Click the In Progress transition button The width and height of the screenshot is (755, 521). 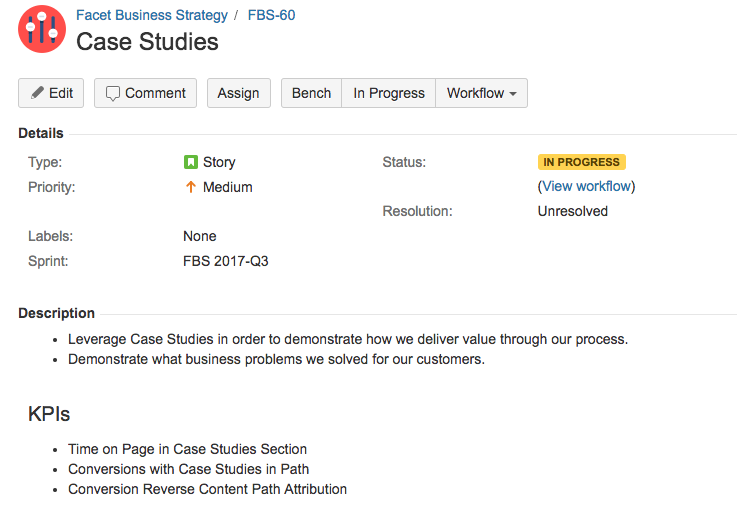pos(389,93)
